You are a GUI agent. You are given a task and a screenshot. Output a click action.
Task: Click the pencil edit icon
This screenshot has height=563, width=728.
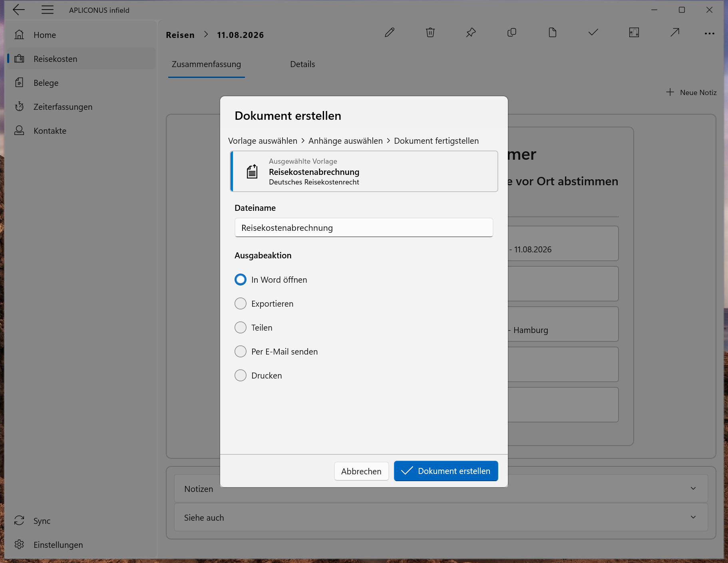point(390,33)
